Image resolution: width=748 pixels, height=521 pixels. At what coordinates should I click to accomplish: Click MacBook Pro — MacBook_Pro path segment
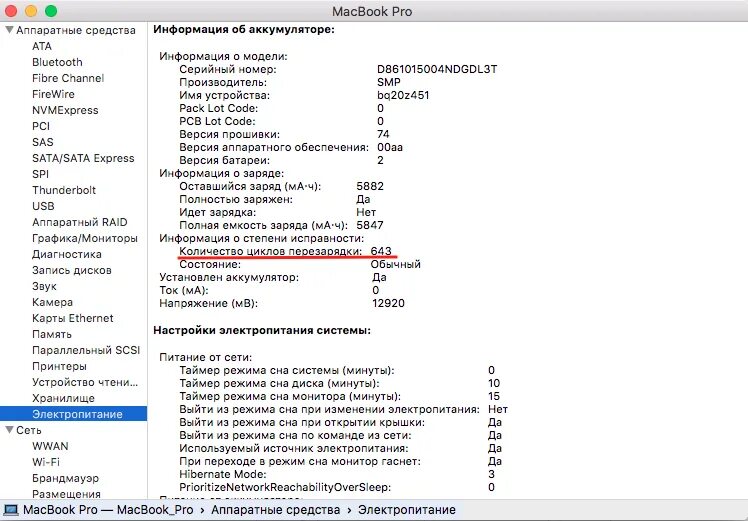(x=108, y=510)
